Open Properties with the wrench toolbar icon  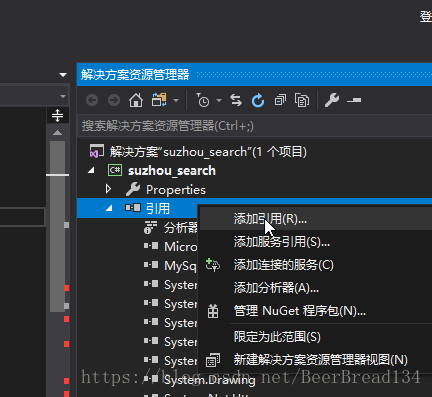click(332, 100)
